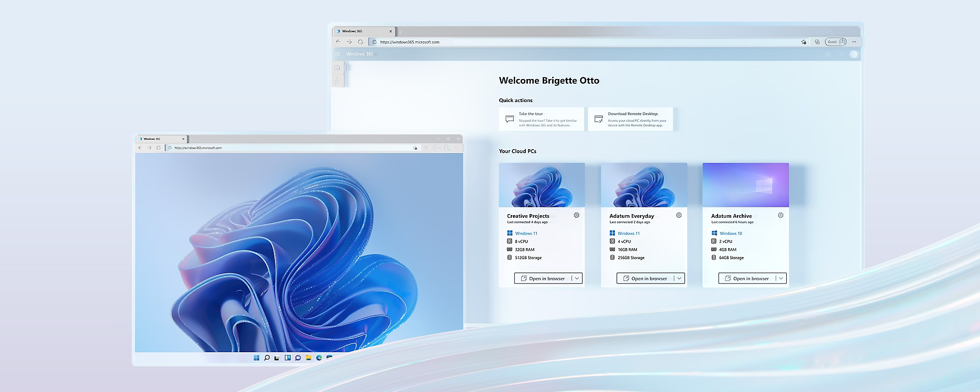Close the Windows 365 tab in the small front window
The height and width of the screenshot is (392, 980).
click(x=183, y=139)
